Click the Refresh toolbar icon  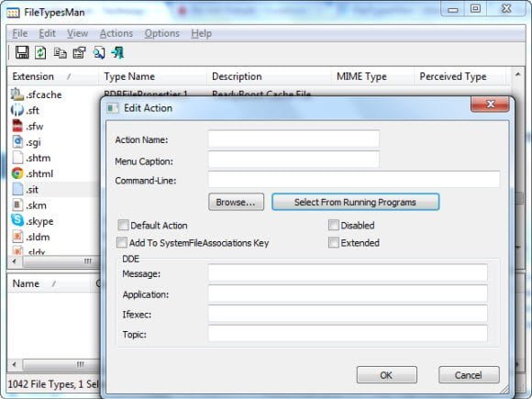point(40,52)
